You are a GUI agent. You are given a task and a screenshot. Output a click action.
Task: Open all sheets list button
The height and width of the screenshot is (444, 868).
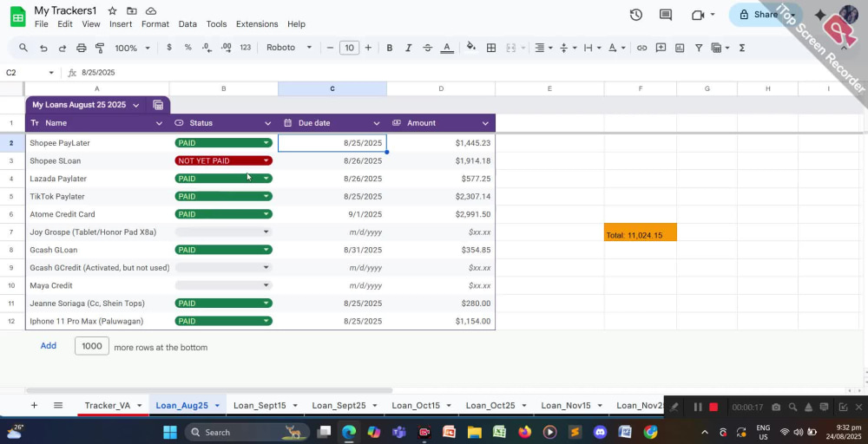[x=58, y=405]
